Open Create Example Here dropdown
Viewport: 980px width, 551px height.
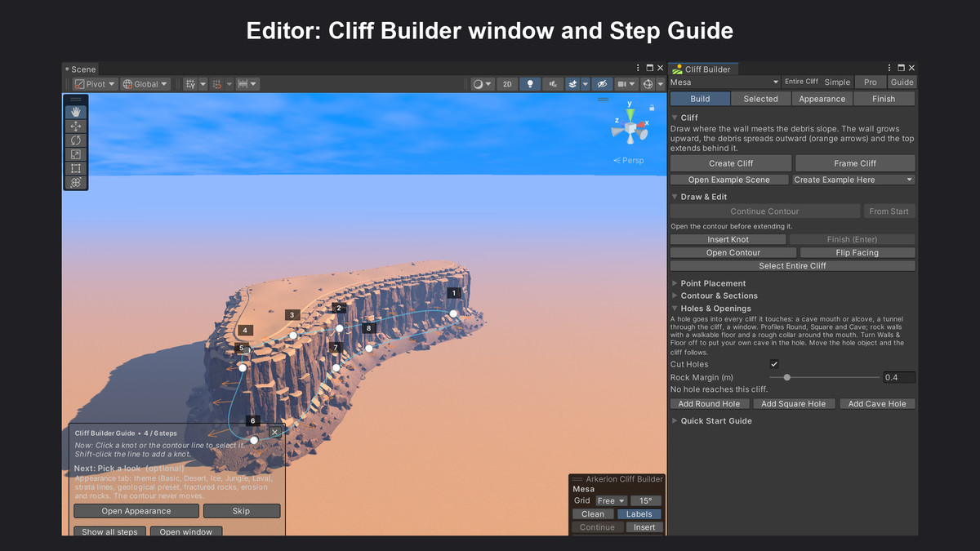pyautogui.click(x=853, y=180)
